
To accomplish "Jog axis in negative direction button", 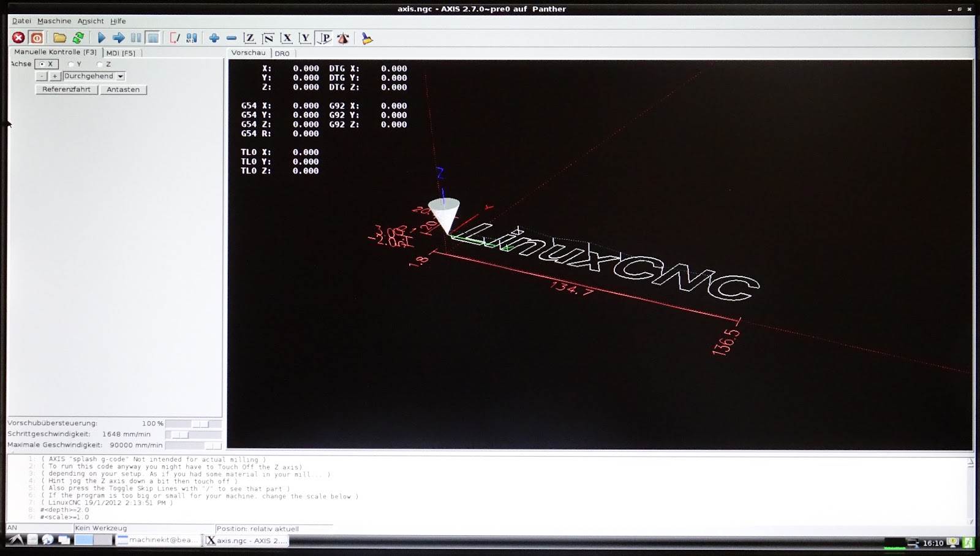I will tap(41, 76).
